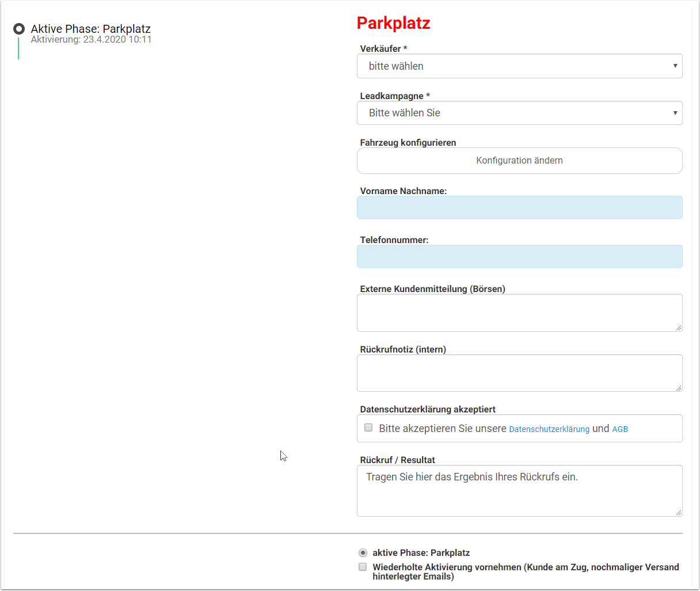Open the Leadkampagne dropdown
This screenshot has height=591, width=700.
(x=518, y=113)
